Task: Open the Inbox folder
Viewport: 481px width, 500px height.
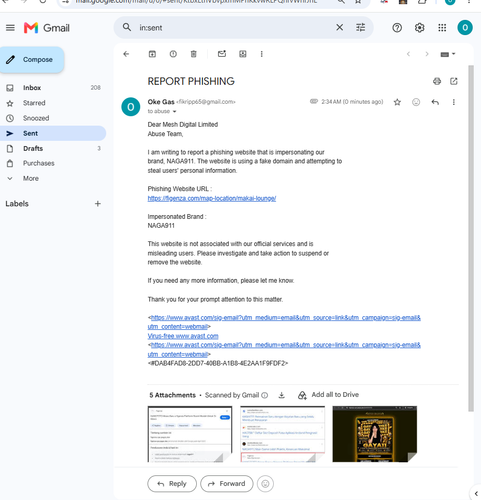Action: pos(53,88)
